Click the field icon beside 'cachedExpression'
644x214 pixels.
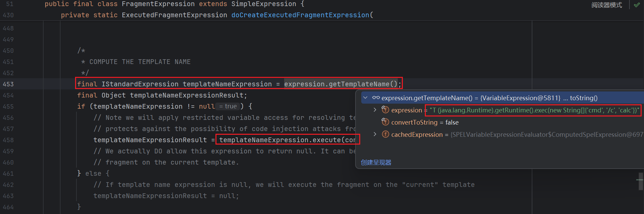tap(385, 134)
